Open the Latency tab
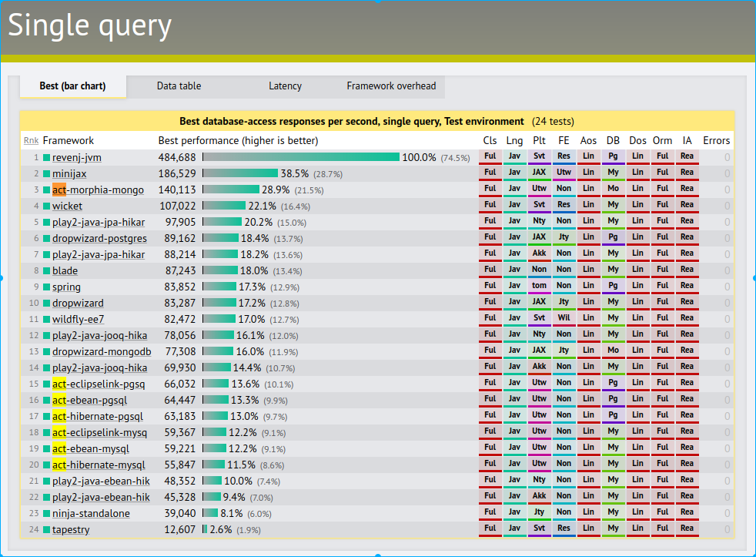This screenshot has height=557, width=756. 285,86
